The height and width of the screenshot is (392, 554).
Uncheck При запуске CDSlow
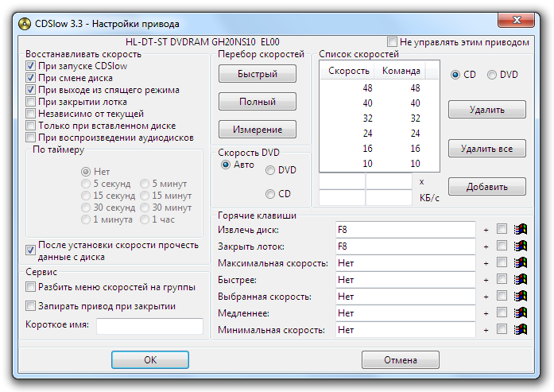click(x=31, y=66)
